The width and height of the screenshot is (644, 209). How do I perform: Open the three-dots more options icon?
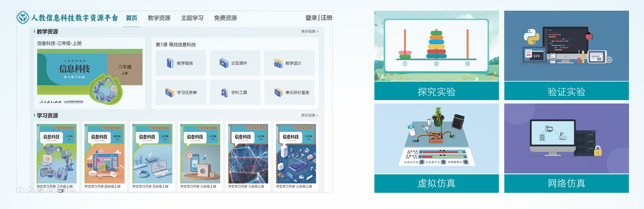71,190
